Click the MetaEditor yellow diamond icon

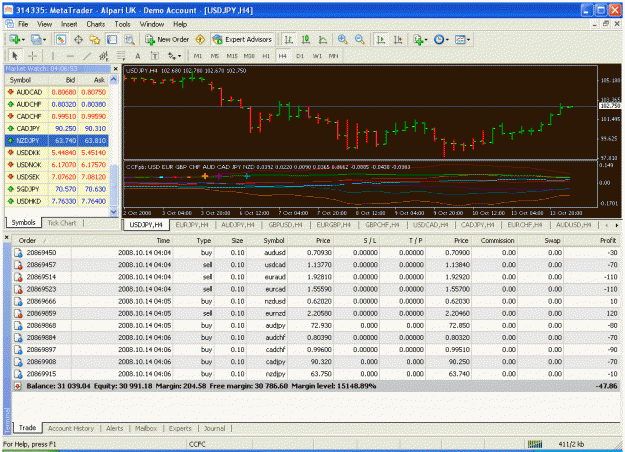200,39
